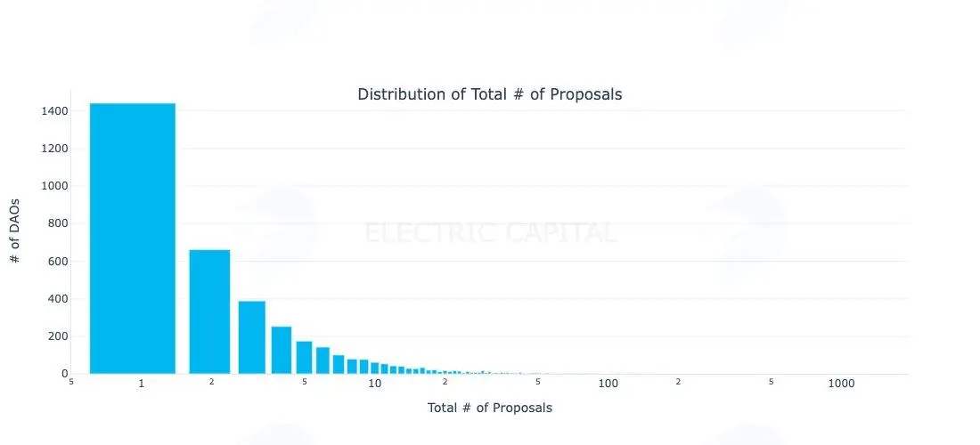Select the second bar near 660 DAOs
This screenshot has height=445, width=980.
pyautogui.click(x=210, y=311)
